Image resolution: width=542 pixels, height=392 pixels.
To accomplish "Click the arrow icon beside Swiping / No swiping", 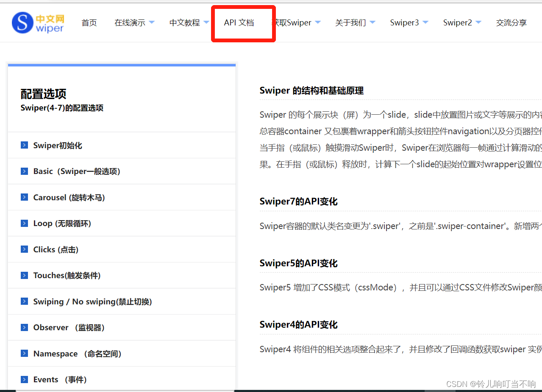I will 24,301.
